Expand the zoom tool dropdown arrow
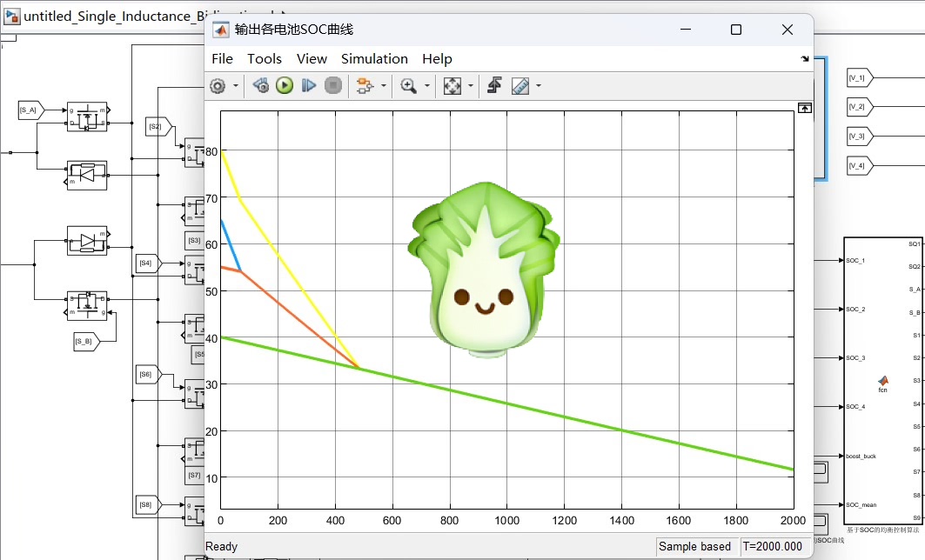 pyautogui.click(x=427, y=86)
